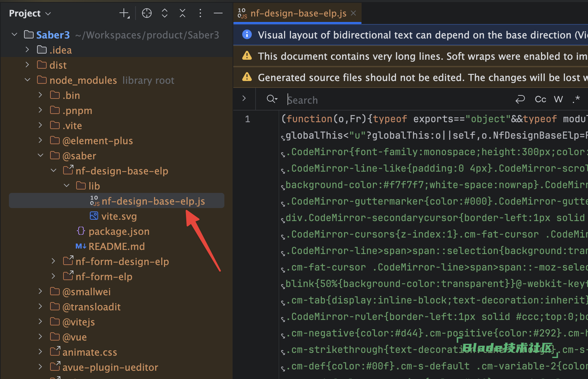Open search history magnifier dropdown
This screenshot has height=379, width=588.
[272, 99]
